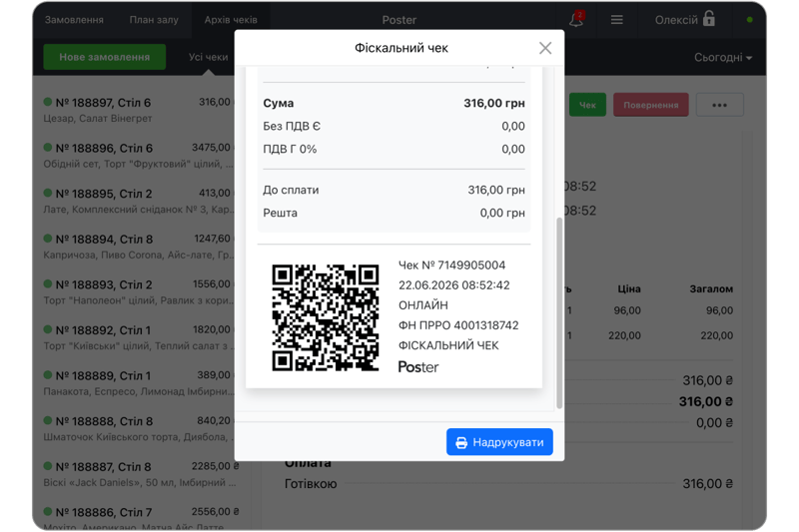Open the three-dots more options button
Image resolution: width=799 pixels, height=532 pixels.
(719, 105)
